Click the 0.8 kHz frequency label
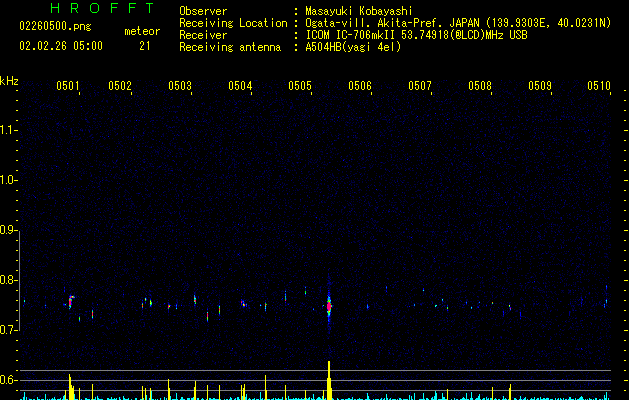This screenshot has width=629, height=400. pos(8,280)
